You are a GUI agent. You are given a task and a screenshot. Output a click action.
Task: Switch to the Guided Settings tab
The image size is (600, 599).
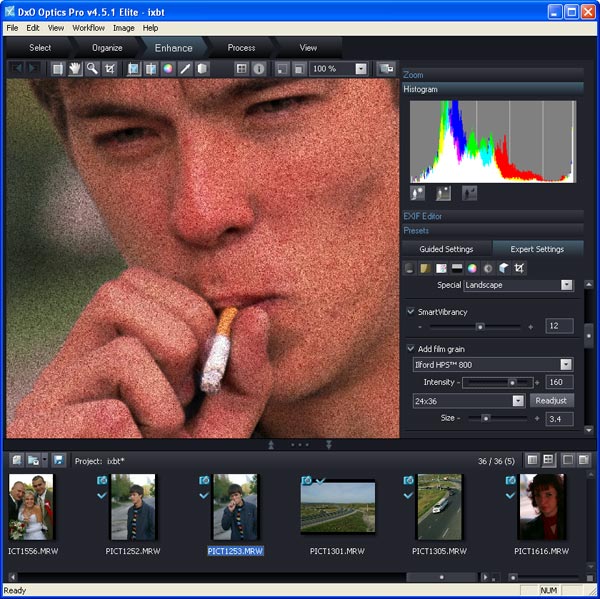point(446,249)
